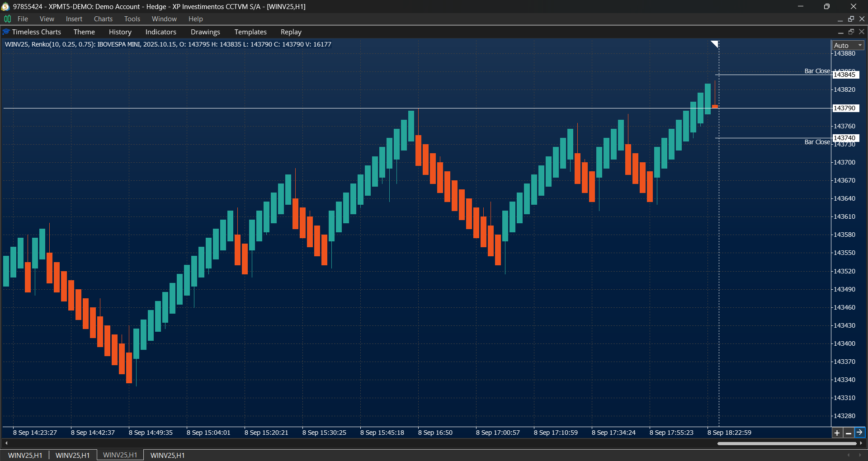Click the horizontal chart scrollbar thumb
The width and height of the screenshot is (868, 461).
click(x=787, y=443)
